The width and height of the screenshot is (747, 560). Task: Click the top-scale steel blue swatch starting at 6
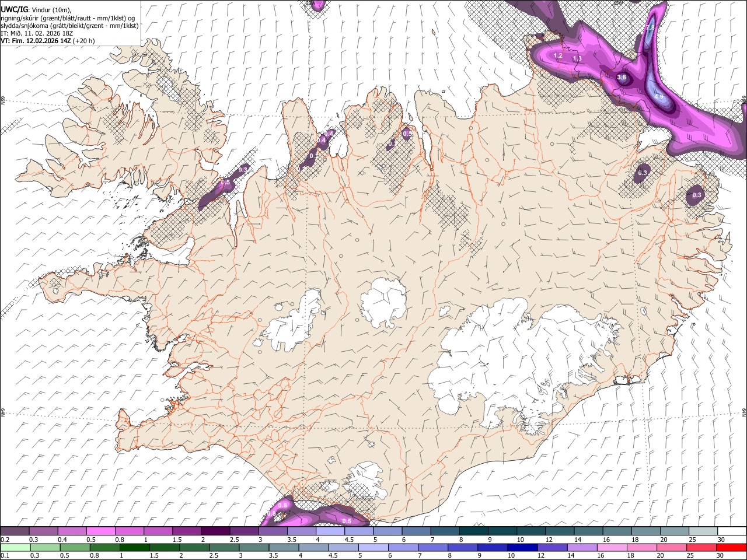[416, 531]
